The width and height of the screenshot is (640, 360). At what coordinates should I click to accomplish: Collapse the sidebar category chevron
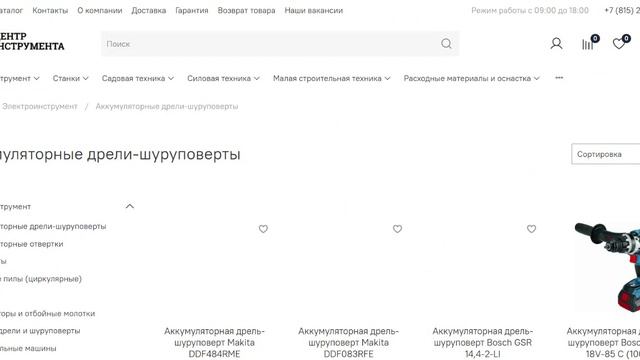[130, 206]
